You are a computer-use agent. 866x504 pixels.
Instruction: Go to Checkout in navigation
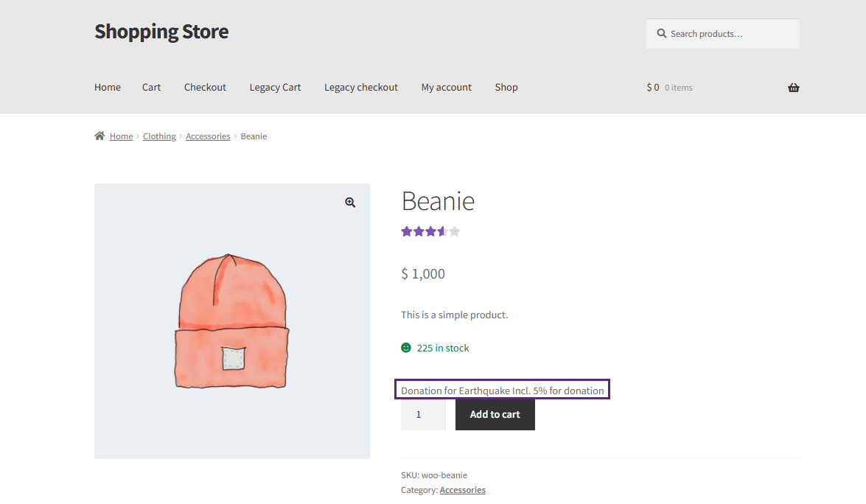point(205,87)
